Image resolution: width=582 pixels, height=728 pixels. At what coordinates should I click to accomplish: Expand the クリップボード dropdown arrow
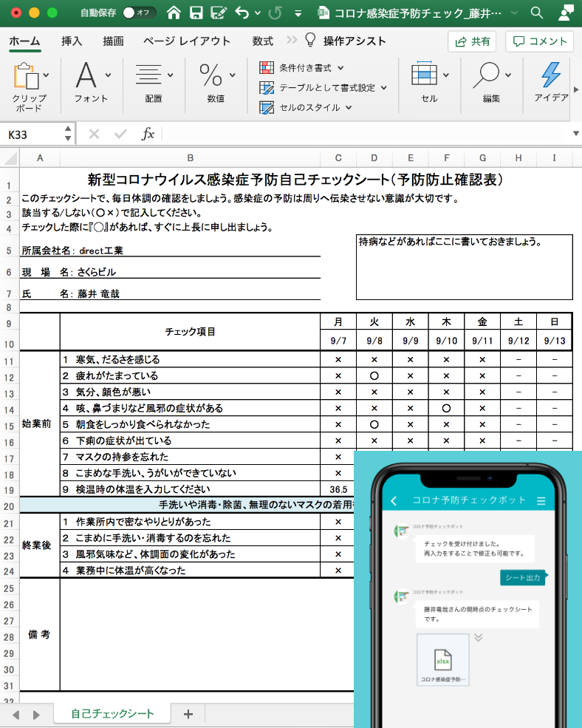click(46, 75)
